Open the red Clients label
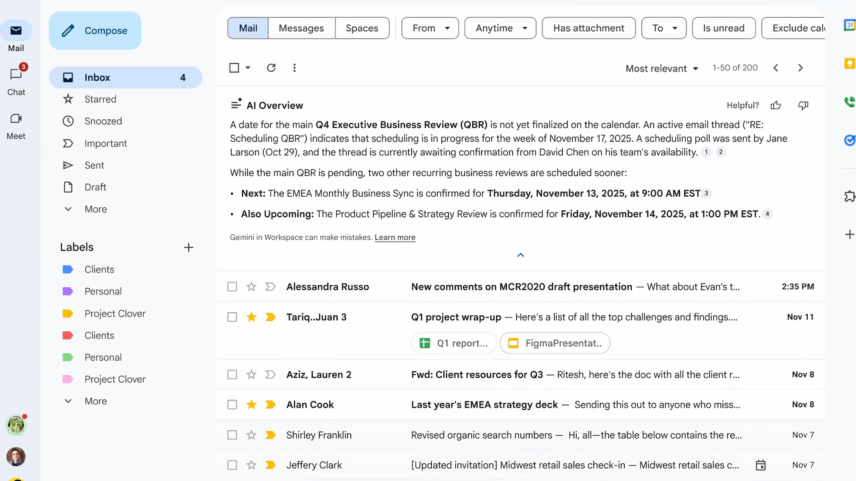The image size is (856, 481). coord(99,336)
